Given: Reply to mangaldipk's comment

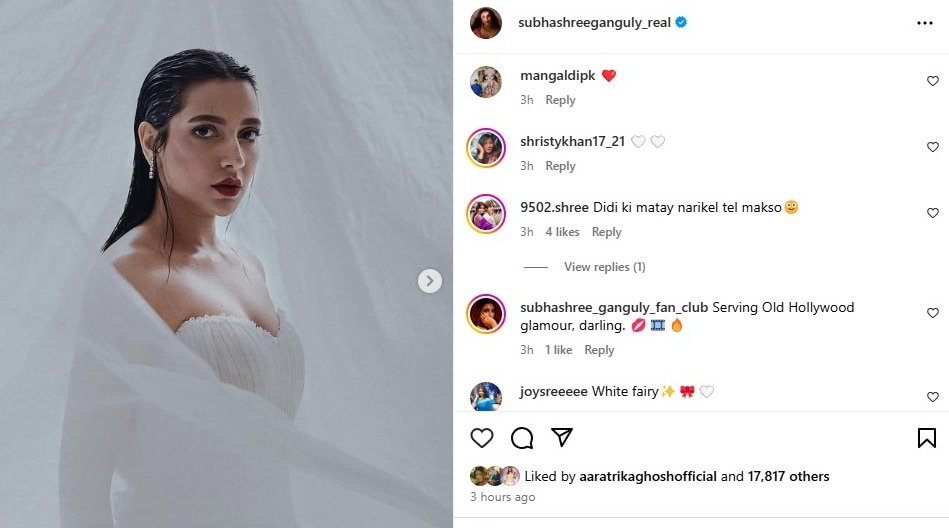Looking at the screenshot, I should tap(560, 100).
